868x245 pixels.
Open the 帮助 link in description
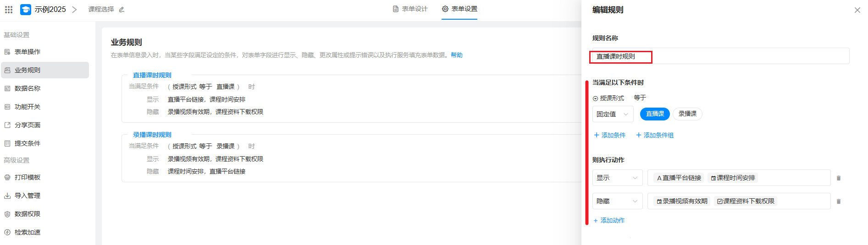456,55
